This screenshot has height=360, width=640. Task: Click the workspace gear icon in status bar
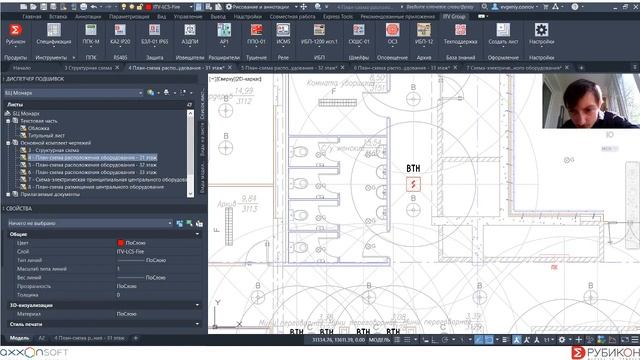point(562,340)
